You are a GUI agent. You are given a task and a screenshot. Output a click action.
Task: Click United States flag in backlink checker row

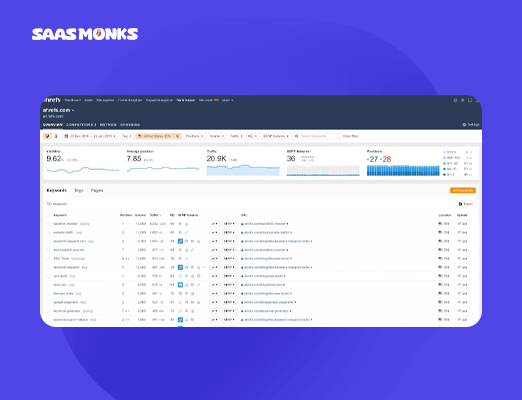440,224
